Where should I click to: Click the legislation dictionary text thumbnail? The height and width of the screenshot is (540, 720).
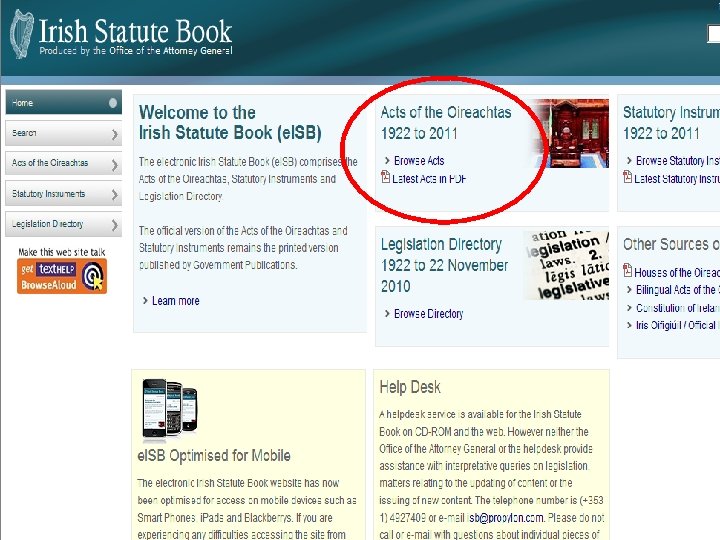(566, 265)
